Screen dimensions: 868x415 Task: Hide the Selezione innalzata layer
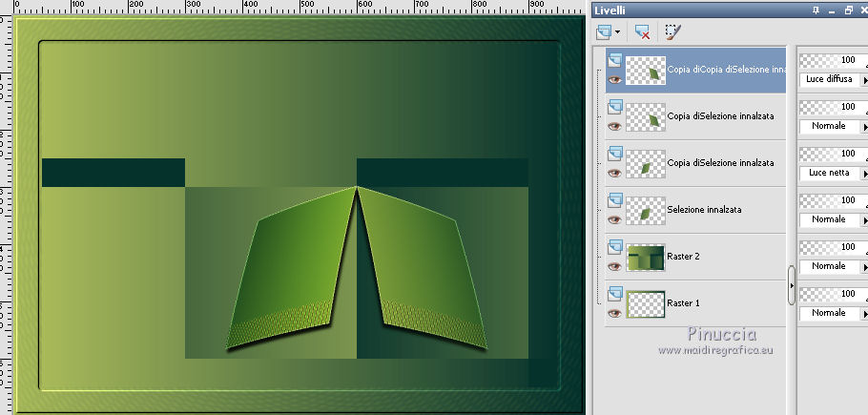coord(614,219)
